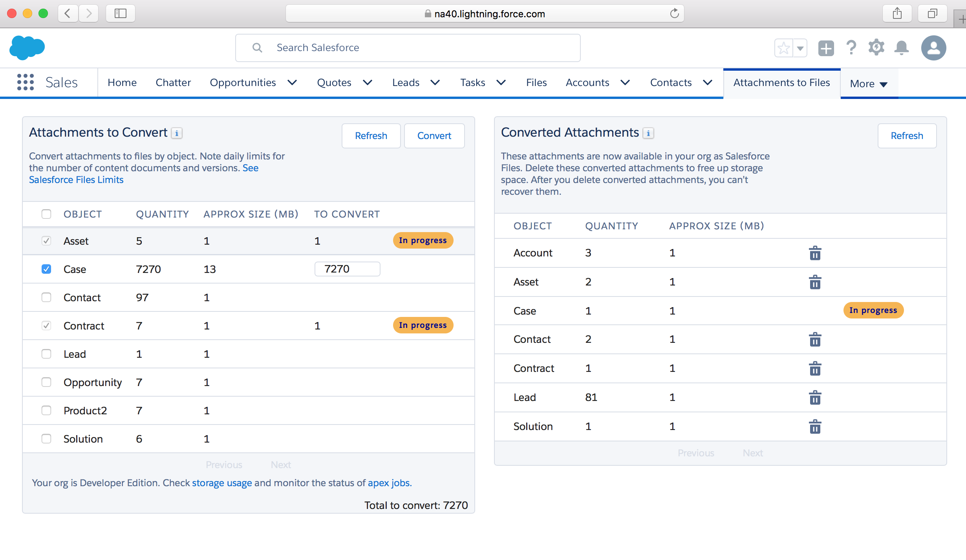The width and height of the screenshot is (966, 560).
Task: Click In progress badge on Asset row
Action: [423, 240]
